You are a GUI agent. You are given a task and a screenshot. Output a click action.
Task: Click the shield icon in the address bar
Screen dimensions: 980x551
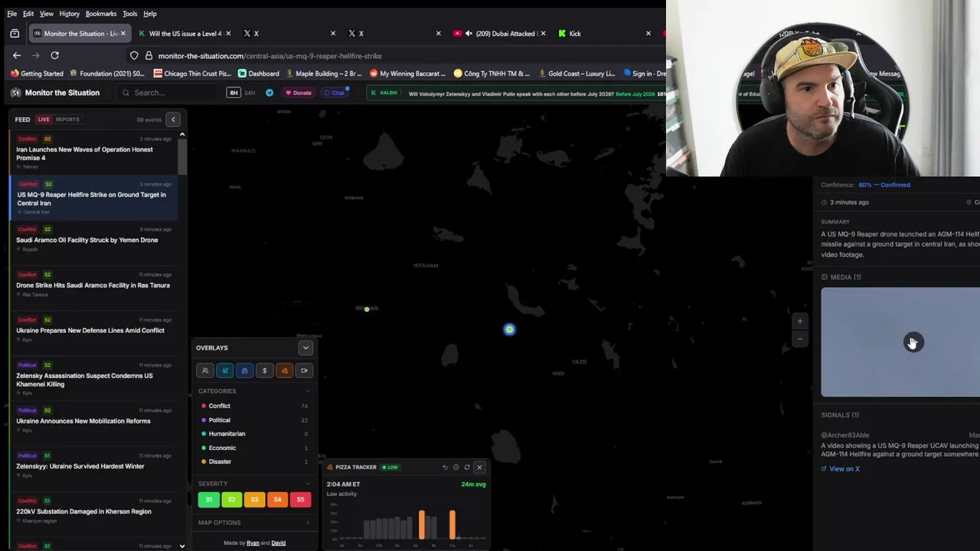click(x=134, y=55)
